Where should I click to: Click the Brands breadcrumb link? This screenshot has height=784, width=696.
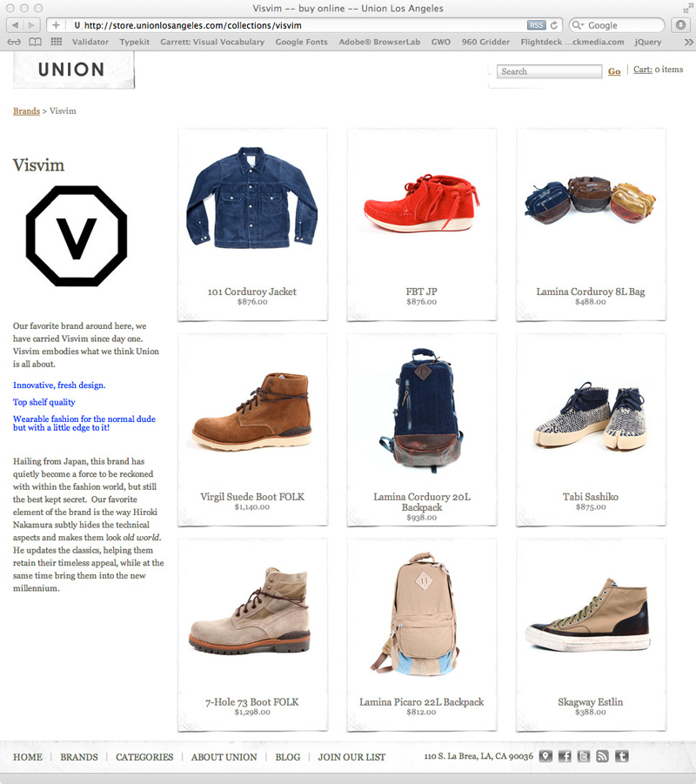tap(26, 111)
